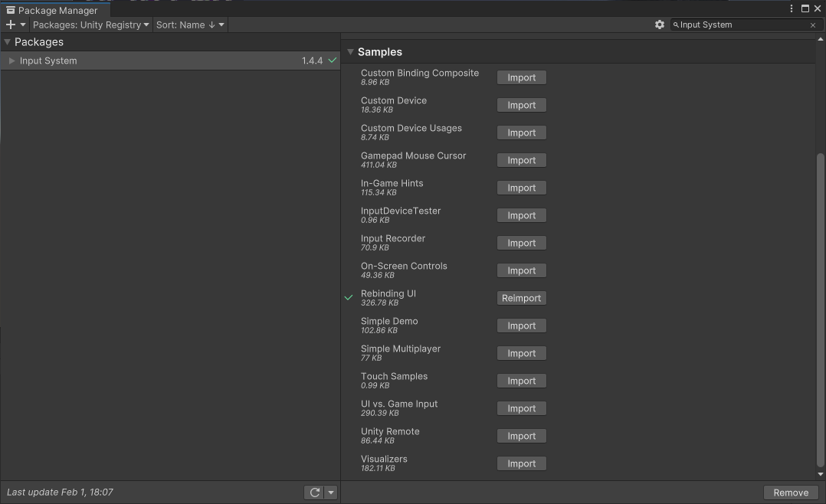Click the Last update Feb 1, 18:07 text
This screenshot has width=826, height=504.
click(x=60, y=492)
